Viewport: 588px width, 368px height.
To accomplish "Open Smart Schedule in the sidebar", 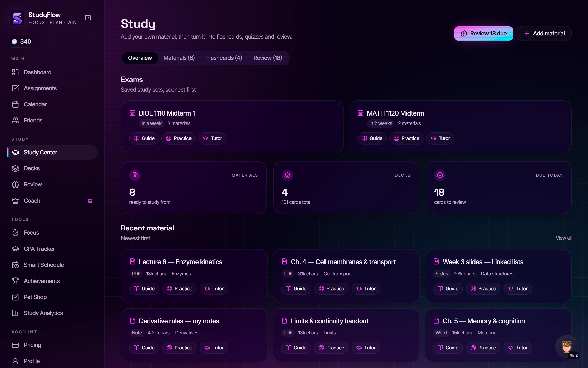I will (x=52, y=265).
